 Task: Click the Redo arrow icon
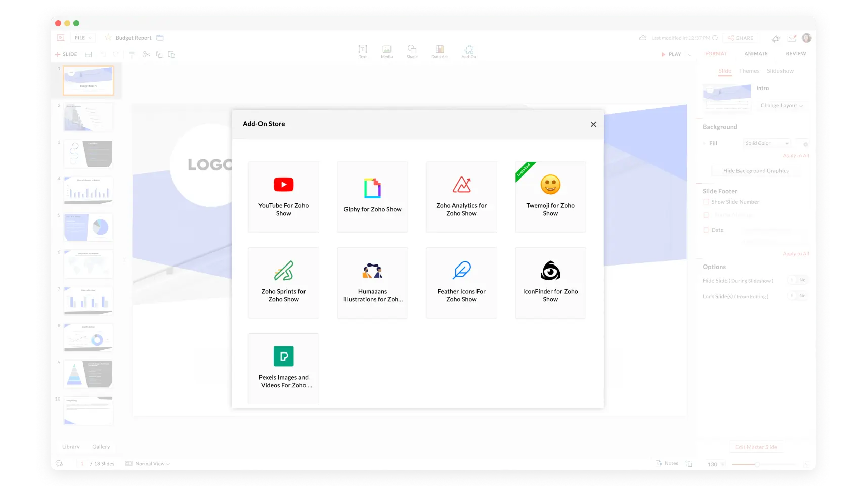(x=116, y=54)
